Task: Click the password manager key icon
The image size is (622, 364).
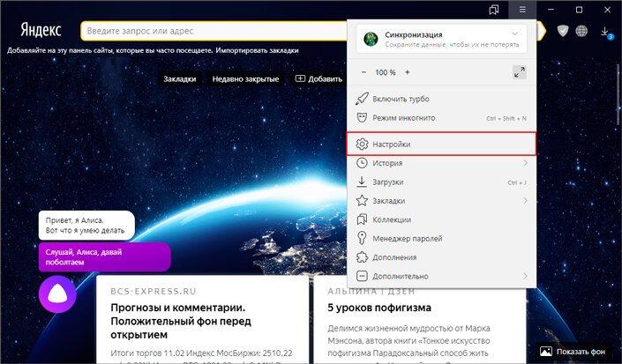Action: [x=362, y=238]
